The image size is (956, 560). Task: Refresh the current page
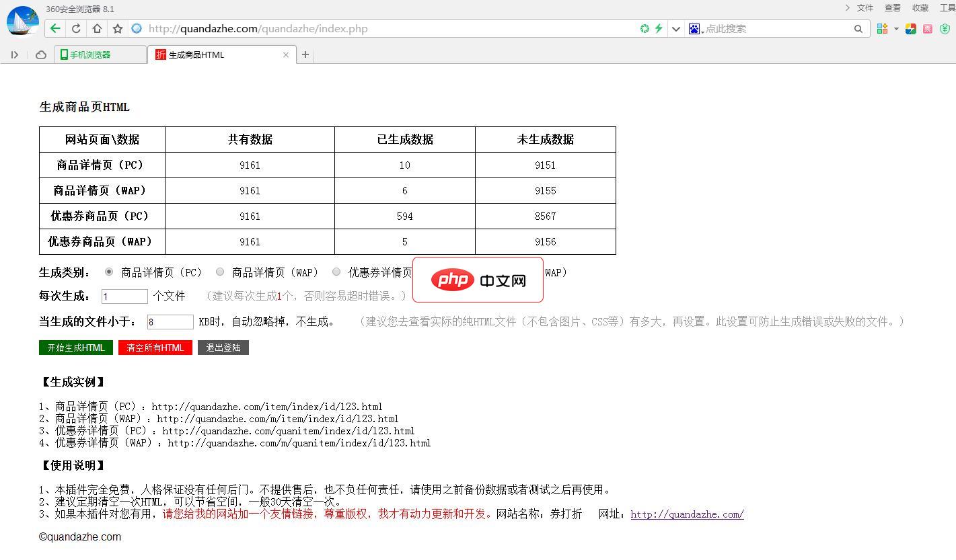click(x=74, y=28)
